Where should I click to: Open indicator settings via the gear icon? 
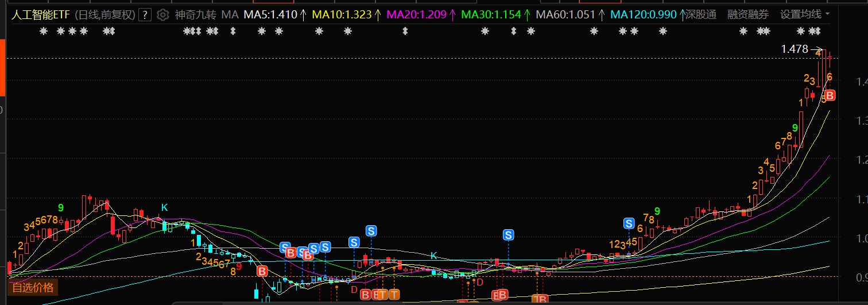(x=163, y=15)
